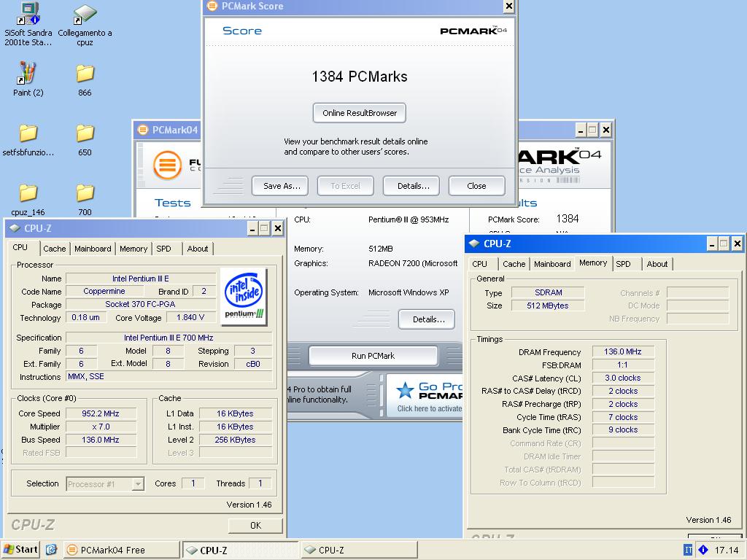The image size is (747, 560).
Task: Click the memory Size 512 MBytes field
Action: coord(548,306)
